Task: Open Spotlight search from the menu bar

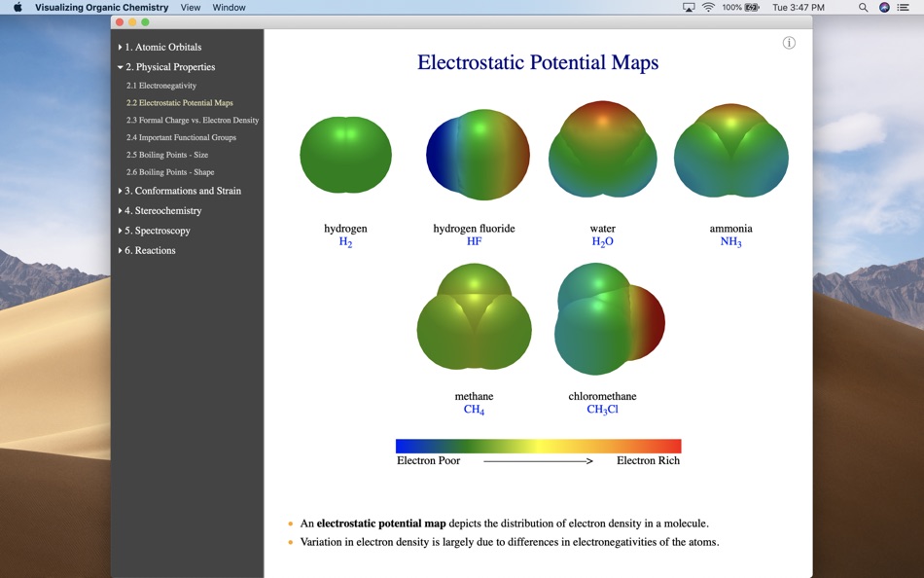Action: coord(862,7)
